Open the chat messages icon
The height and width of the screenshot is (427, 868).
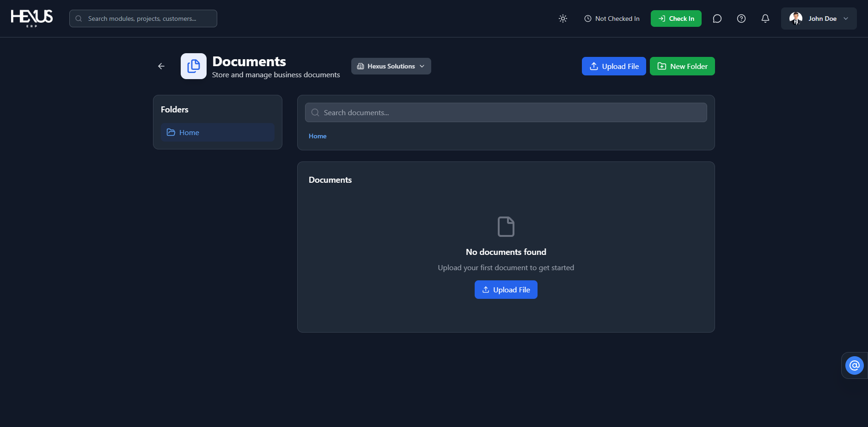tap(717, 19)
